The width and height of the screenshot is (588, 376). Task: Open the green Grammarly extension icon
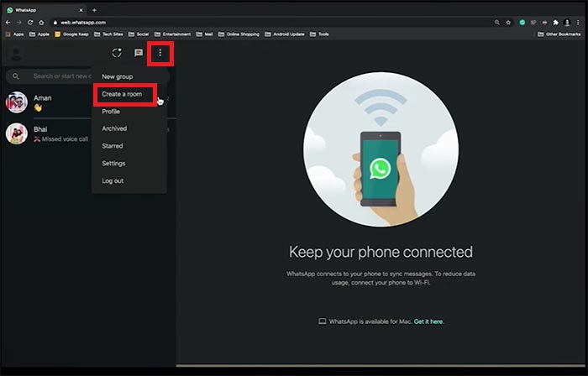pos(522,23)
